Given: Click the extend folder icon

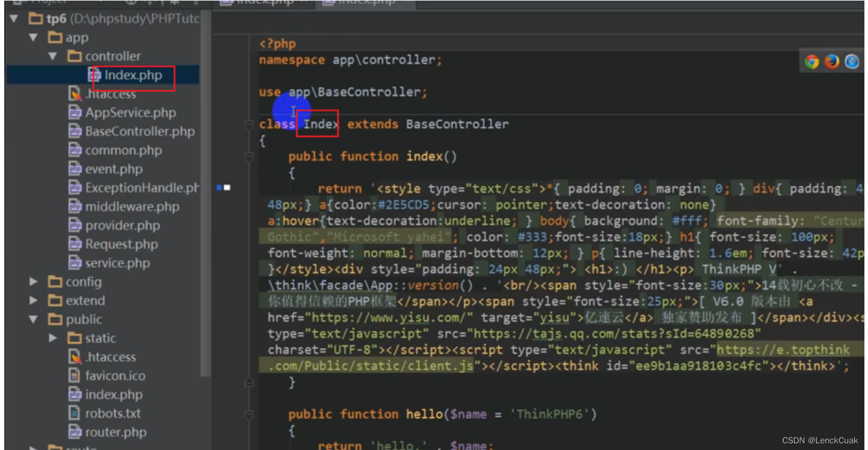Looking at the screenshot, I should 56,301.
